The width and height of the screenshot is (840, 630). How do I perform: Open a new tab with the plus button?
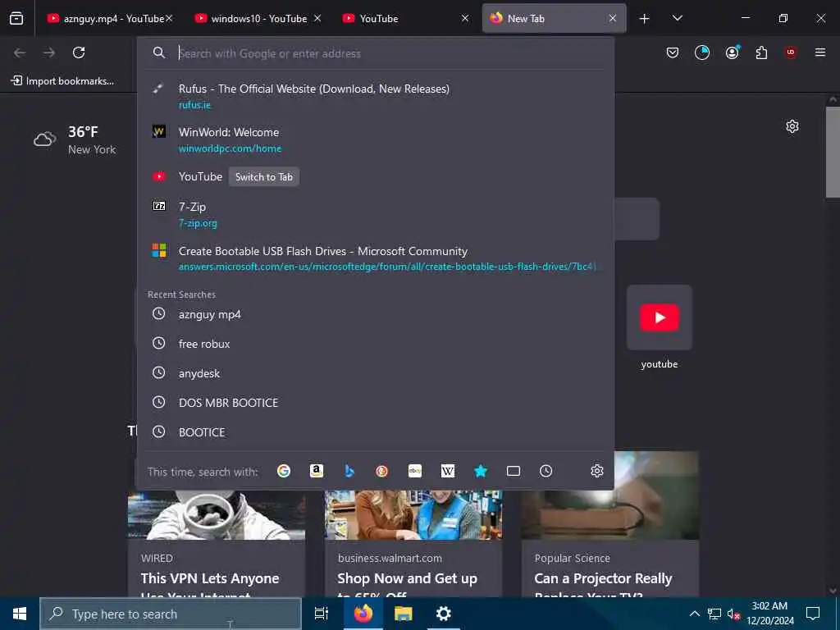(644, 19)
